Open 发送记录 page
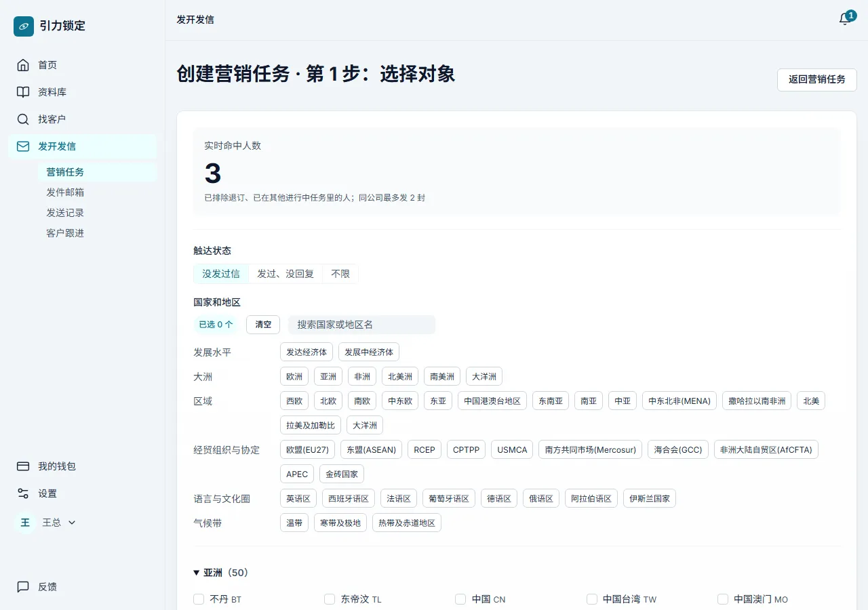The height and width of the screenshot is (610, 868). pyautogui.click(x=99, y=213)
